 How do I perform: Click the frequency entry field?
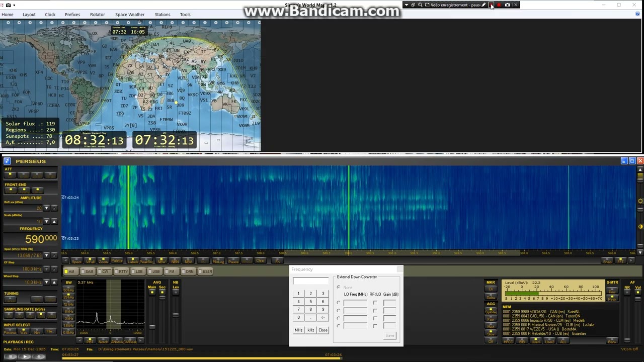[310, 281]
